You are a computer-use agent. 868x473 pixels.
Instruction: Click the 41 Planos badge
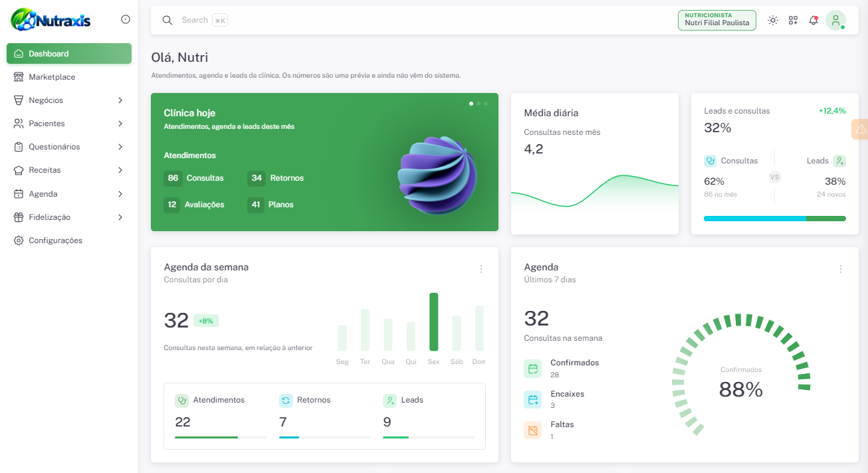click(x=257, y=205)
